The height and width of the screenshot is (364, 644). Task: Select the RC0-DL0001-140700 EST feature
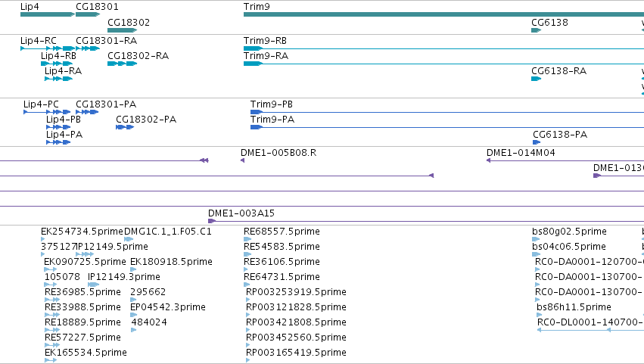point(590,330)
